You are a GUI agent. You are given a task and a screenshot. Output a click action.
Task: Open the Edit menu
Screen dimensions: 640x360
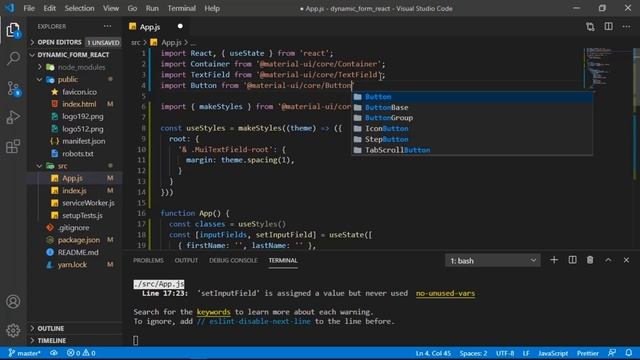49,8
